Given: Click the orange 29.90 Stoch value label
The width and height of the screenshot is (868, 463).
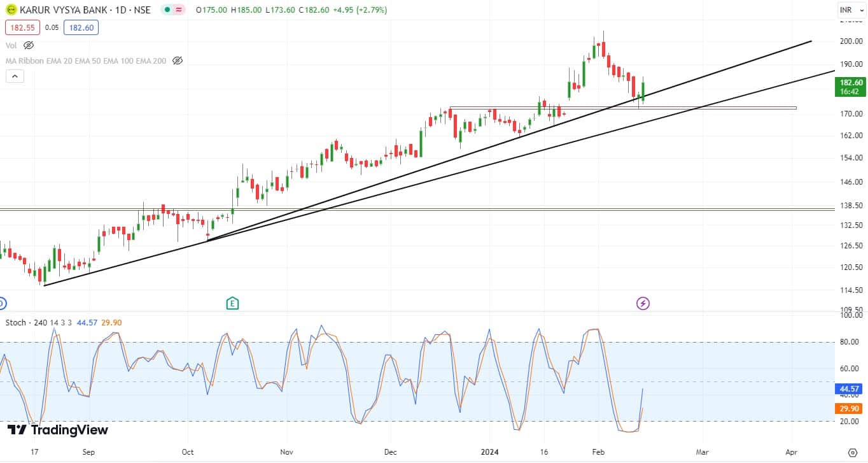Looking at the screenshot, I should tap(851, 408).
